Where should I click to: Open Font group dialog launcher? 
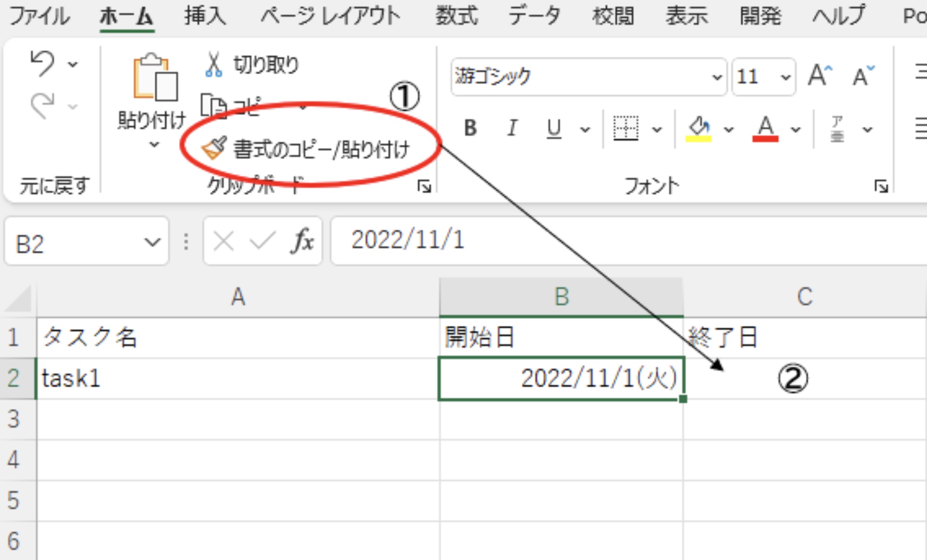point(881,186)
